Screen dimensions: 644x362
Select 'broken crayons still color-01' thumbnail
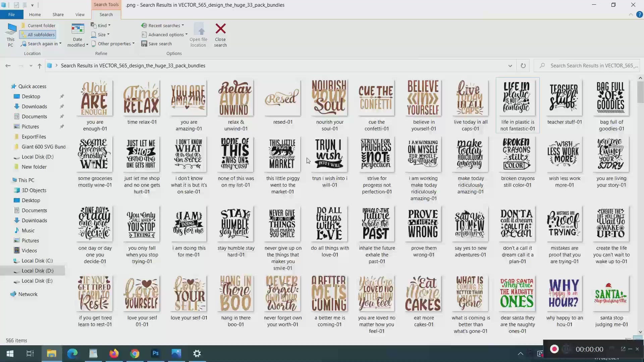click(518, 154)
